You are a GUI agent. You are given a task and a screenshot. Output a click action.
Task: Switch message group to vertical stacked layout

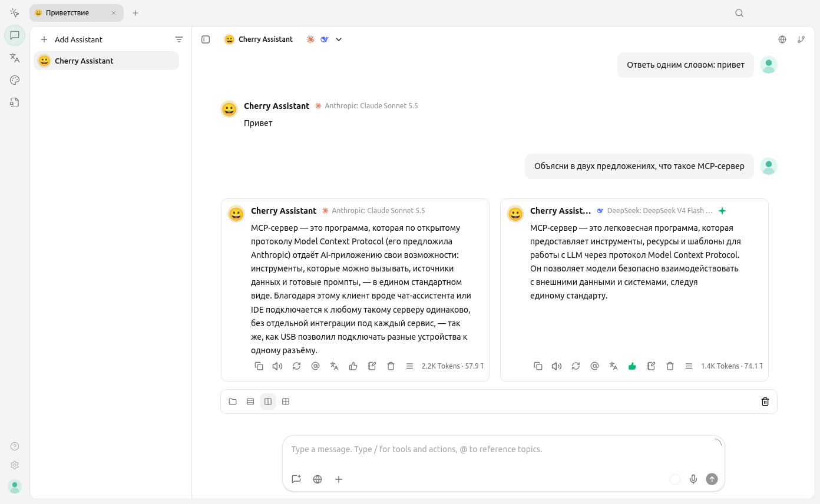pos(250,402)
